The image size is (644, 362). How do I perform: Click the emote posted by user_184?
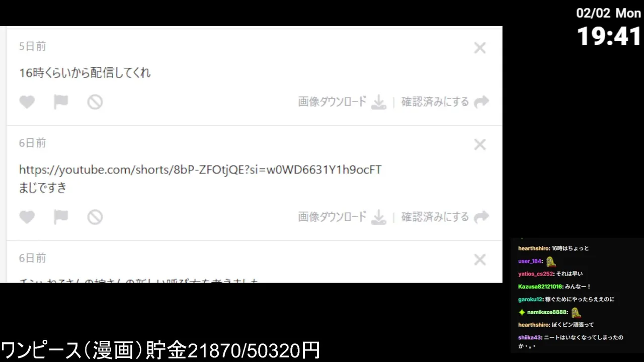tap(550, 261)
